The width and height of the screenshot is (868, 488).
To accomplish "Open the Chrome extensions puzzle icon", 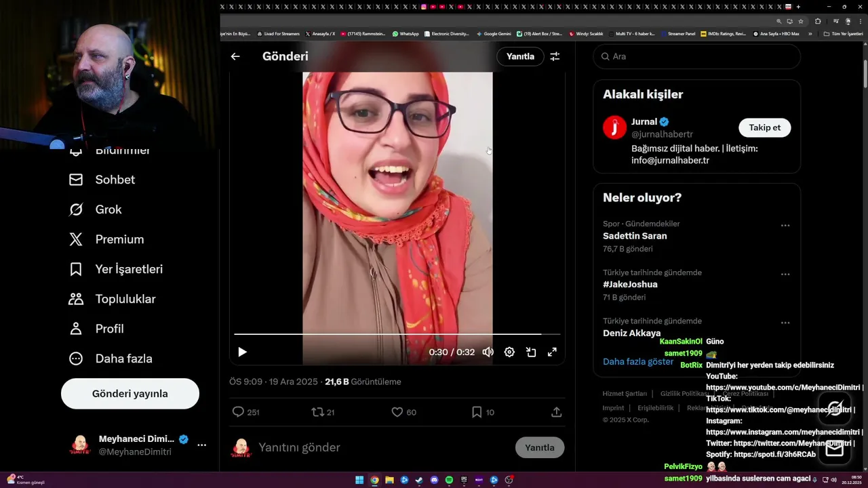I will point(818,21).
